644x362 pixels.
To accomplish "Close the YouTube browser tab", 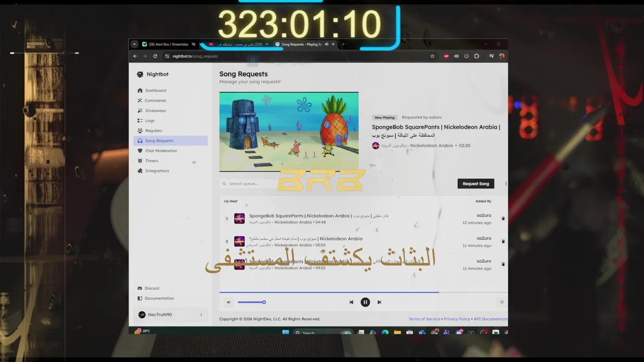I will click(267, 44).
